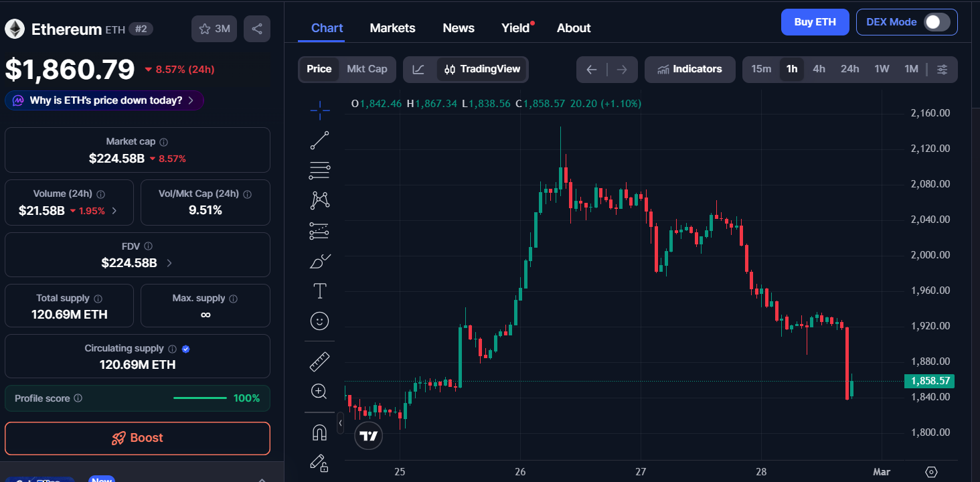Select the Text annotation tool
Viewport: 980px width, 482px height.
(320, 291)
